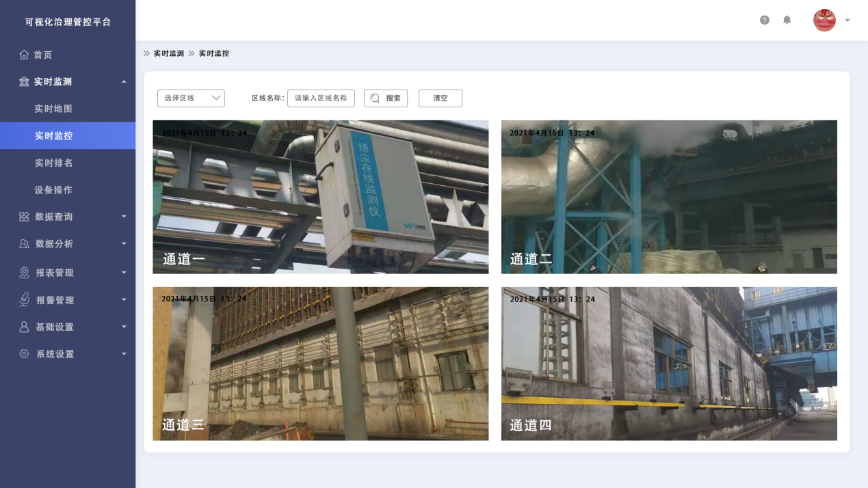Expand the user account dropdown arrow
The width and height of the screenshot is (868, 488).
847,21
